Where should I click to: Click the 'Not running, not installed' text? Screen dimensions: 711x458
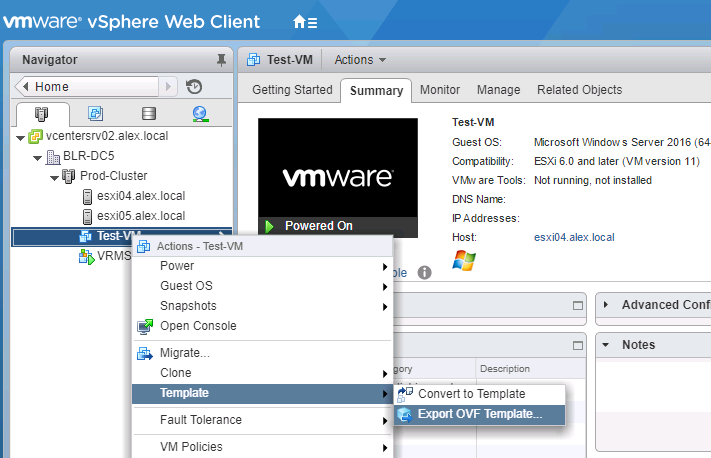coord(593,180)
